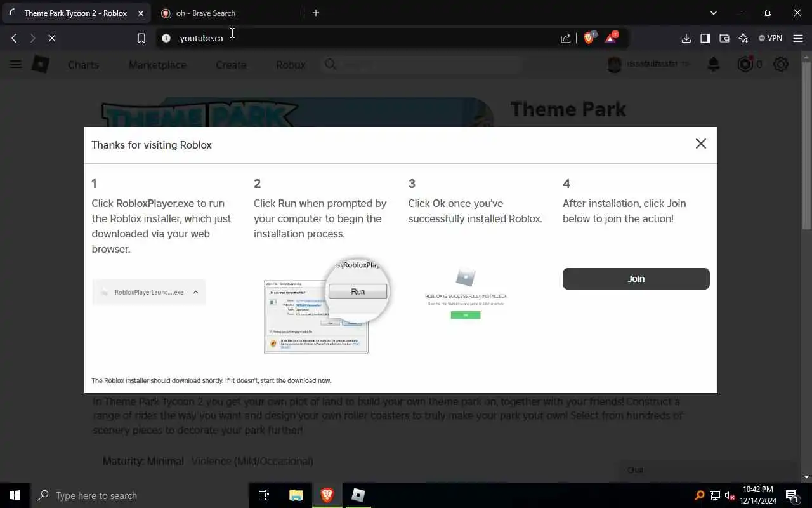This screenshot has height=508, width=812.
Task: Click the Theme Park game title text
Action: coord(568,109)
